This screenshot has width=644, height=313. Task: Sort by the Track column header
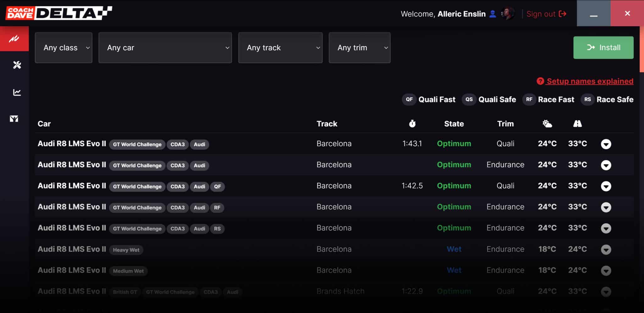click(x=327, y=124)
